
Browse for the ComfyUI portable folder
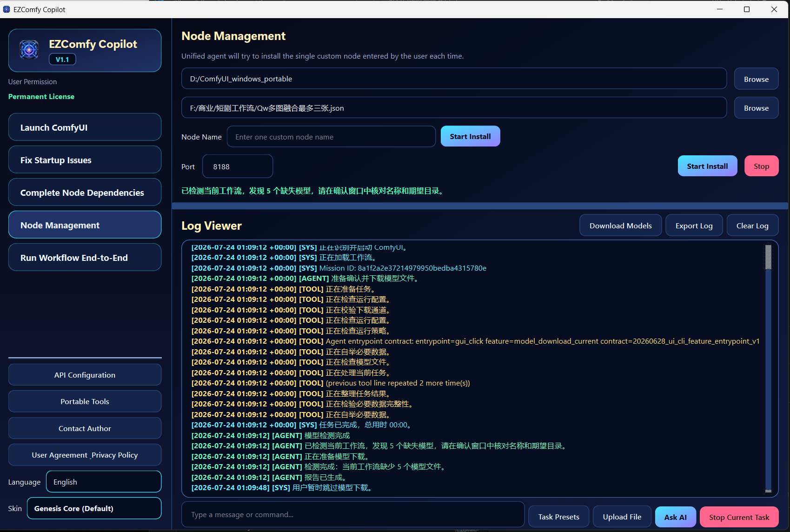pyautogui.click(x=756, y=79)
